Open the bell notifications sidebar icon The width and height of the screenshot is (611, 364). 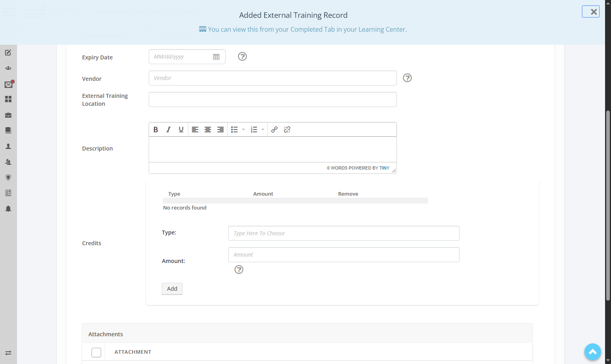click(x=8, y=209)
